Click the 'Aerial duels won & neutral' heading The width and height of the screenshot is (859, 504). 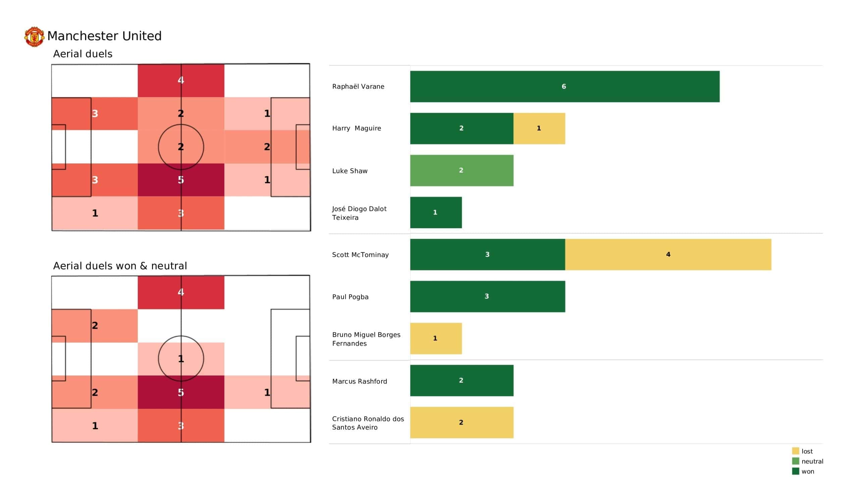click(x=120, y=266)
